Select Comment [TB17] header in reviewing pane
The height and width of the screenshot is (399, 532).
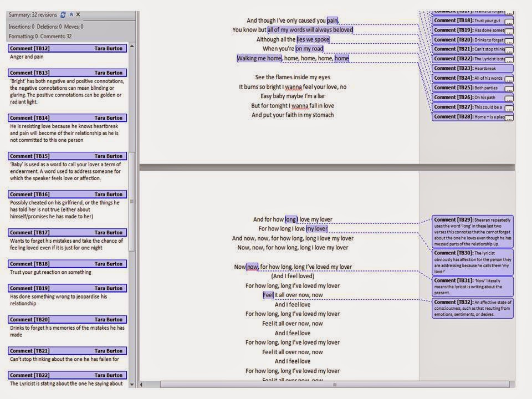(67, 232)
